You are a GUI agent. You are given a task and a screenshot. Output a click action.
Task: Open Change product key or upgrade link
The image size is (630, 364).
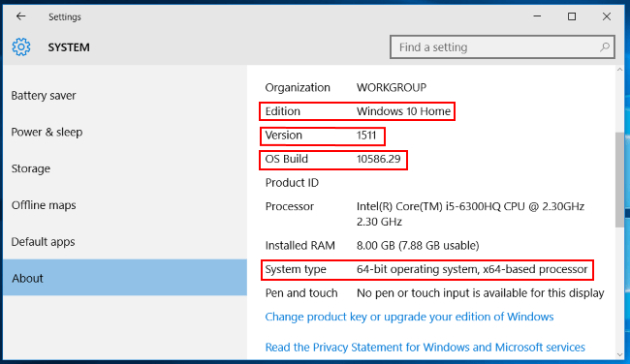coord(409,317)
